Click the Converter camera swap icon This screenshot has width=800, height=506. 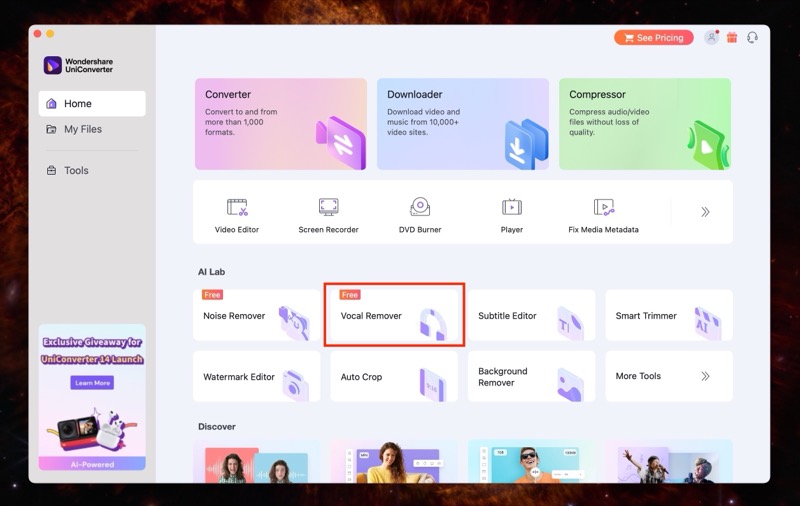pyautogui.click(x=341, y=143)
